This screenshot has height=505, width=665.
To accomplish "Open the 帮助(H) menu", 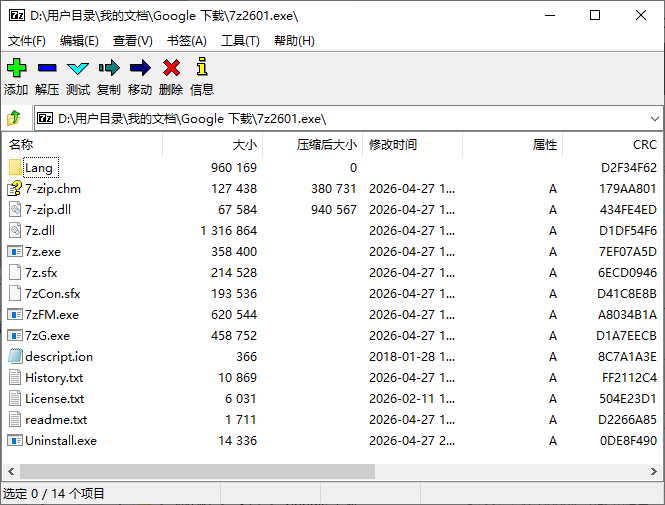I will [x=294, y=41].
